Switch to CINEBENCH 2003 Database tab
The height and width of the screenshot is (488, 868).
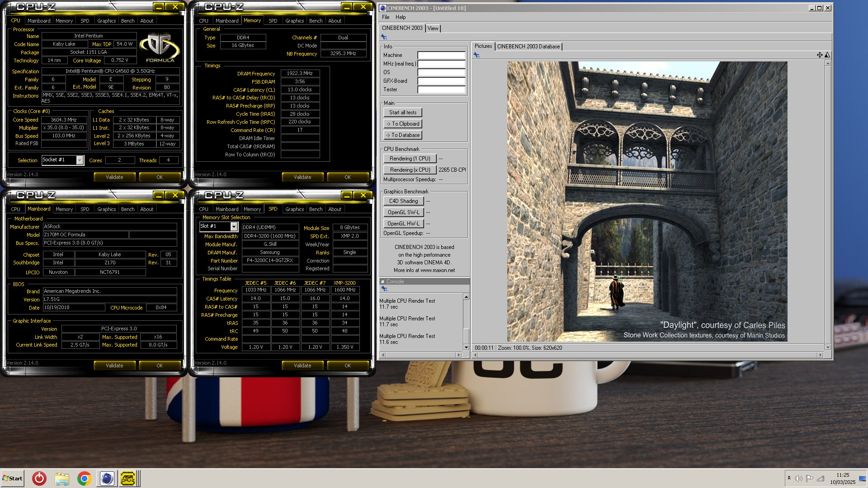[528, 47]
